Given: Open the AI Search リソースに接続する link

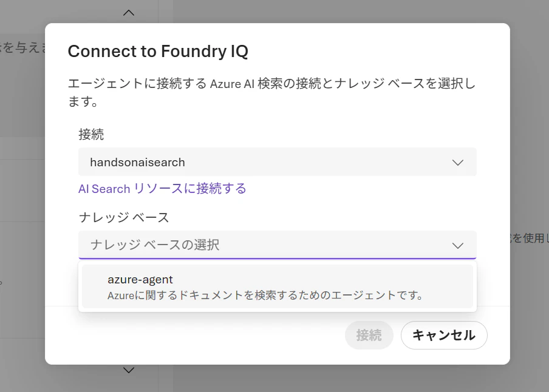Looking at the screenshot, I should pos(162,189).
